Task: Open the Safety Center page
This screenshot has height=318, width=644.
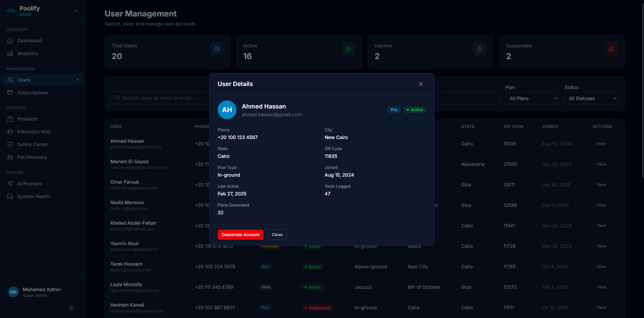Action: pyautogui.click(x=43, y=144)
